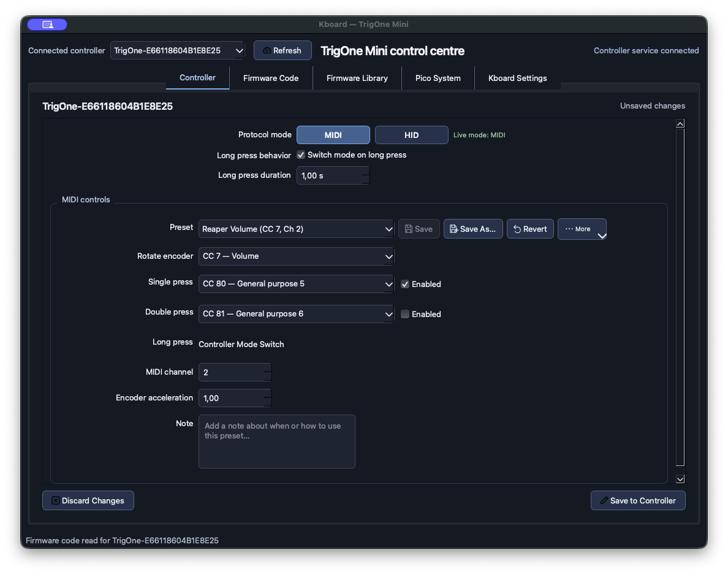Open the Single press dropdown

pyautogui.click(x=296, y=283)
